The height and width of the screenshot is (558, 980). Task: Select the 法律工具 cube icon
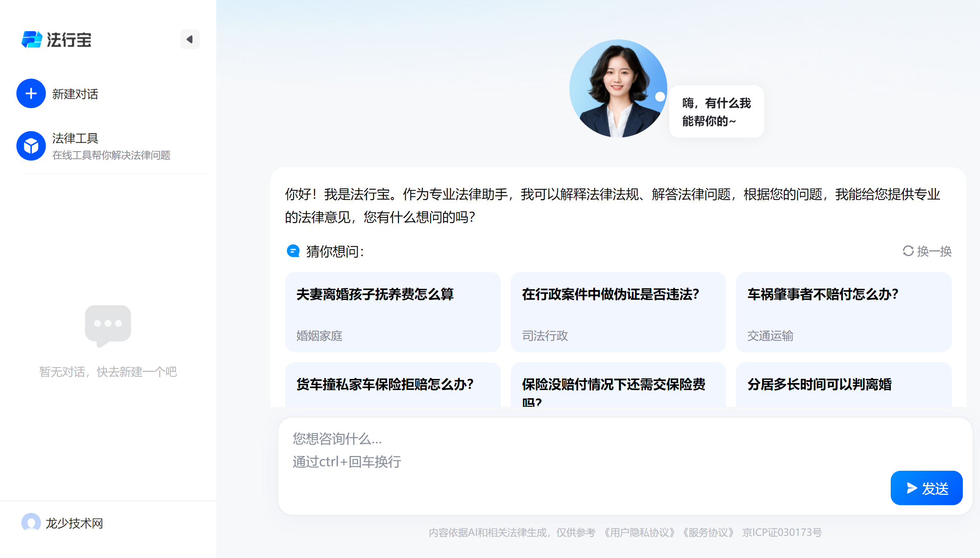[31, 145]
